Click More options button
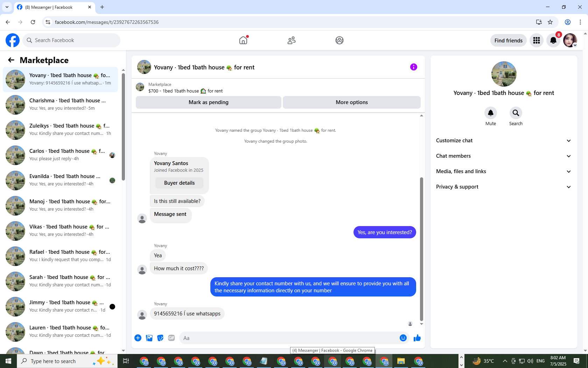588x368 pixels. click(x=352, y=102)
